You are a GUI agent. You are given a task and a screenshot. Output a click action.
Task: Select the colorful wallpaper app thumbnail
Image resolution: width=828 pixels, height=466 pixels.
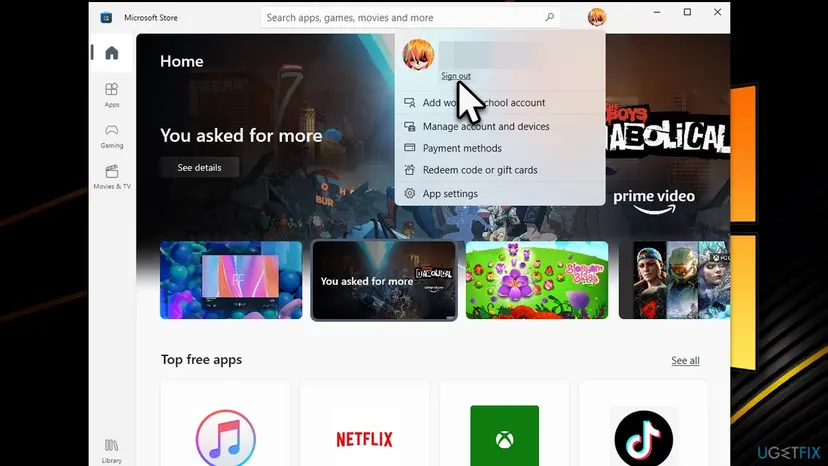231,280
